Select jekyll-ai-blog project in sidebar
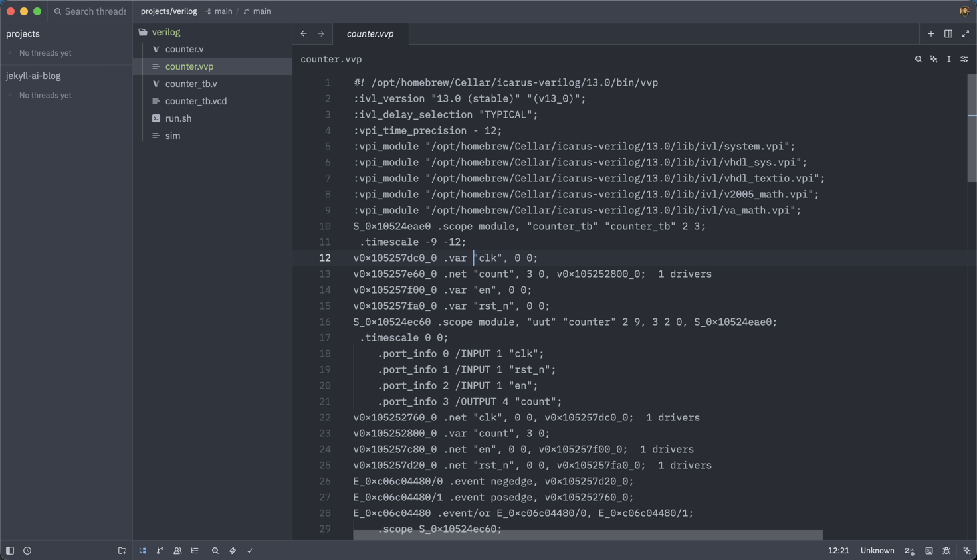Viewport: 977px width, 560px height. [33, 76]
